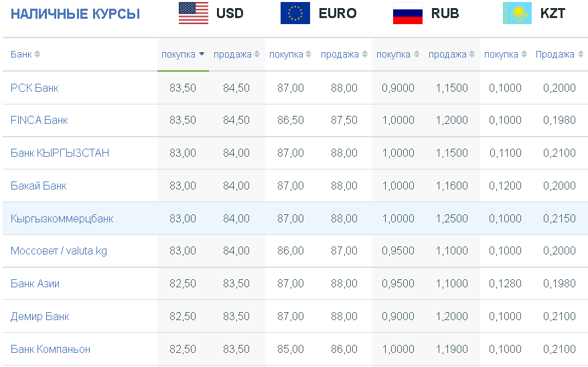Sort by USD продажа column
Screen dimensions: 588x367
coord(236,54)
